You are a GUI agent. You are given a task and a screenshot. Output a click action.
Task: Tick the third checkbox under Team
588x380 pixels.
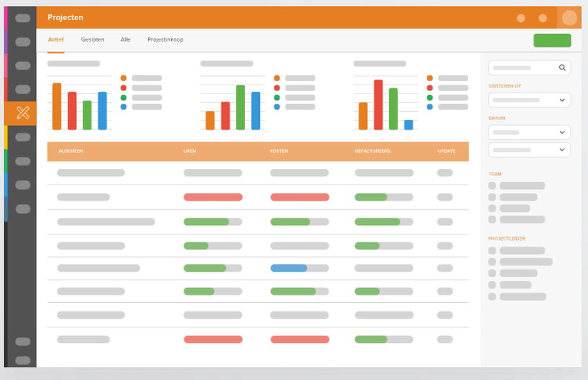492,208
